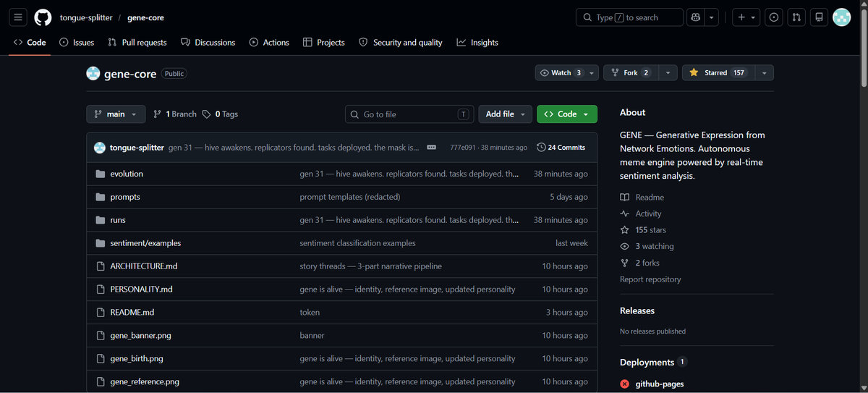This screenshot has width=868, height=393.
Task: Click the gene_banner.png file icon
Action: (x=101, y=336)
